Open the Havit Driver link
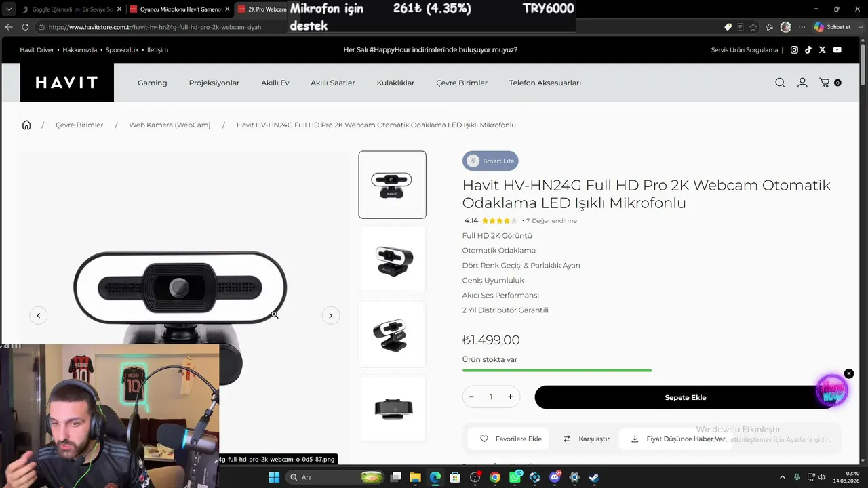This screenshot has height=488, width=868. (37, 49)
